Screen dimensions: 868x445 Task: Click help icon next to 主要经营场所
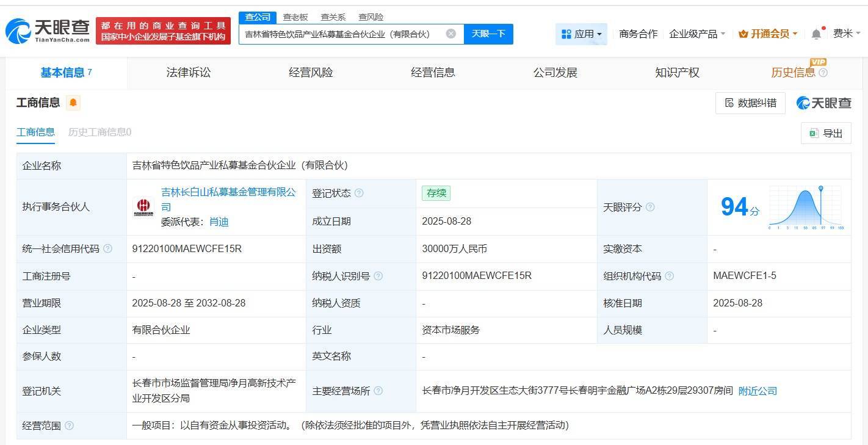378,391
